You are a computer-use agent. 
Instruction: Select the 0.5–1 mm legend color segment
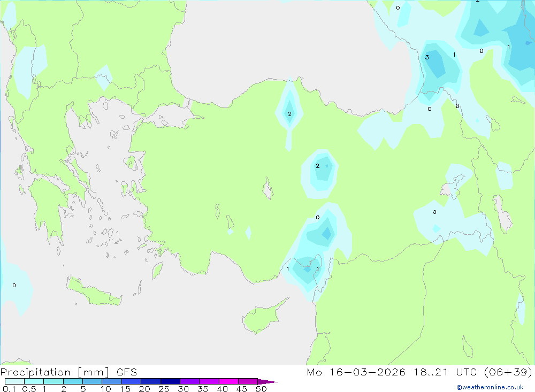[x=34, y=381]
